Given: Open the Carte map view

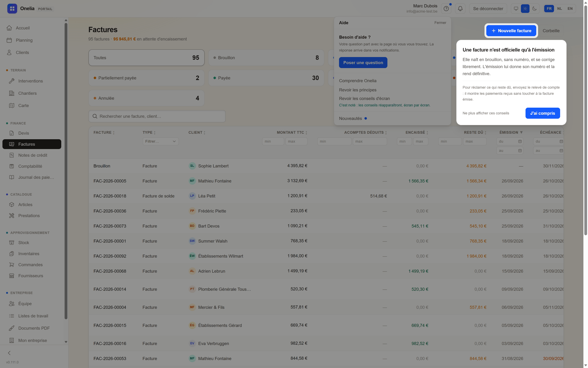Looking at the screenshot, I should coord(32,105).
